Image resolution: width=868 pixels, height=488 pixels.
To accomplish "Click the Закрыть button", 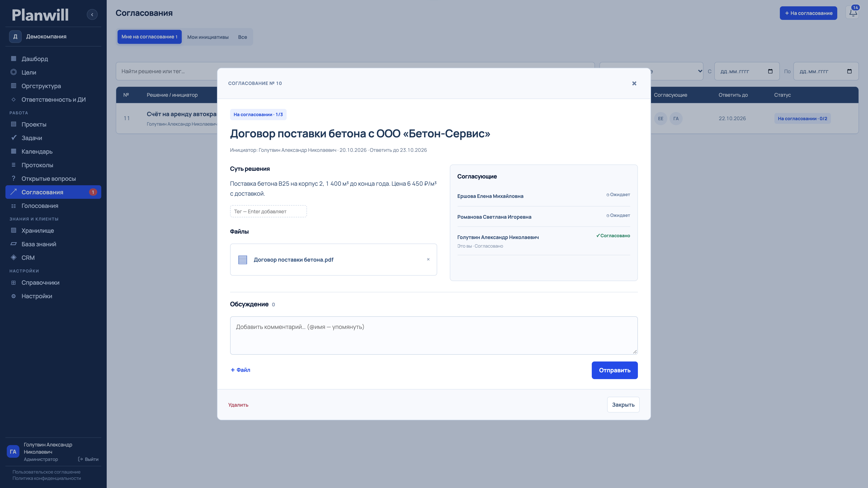I will [x=623, y=404].
